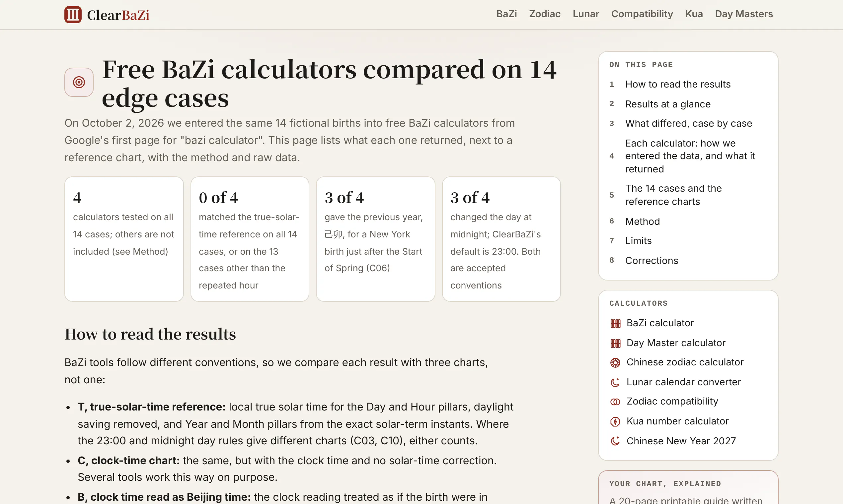The width and height of the screenshot is (843, 504).
Task: Click the target icon beside page title
Action: (79, 82)
